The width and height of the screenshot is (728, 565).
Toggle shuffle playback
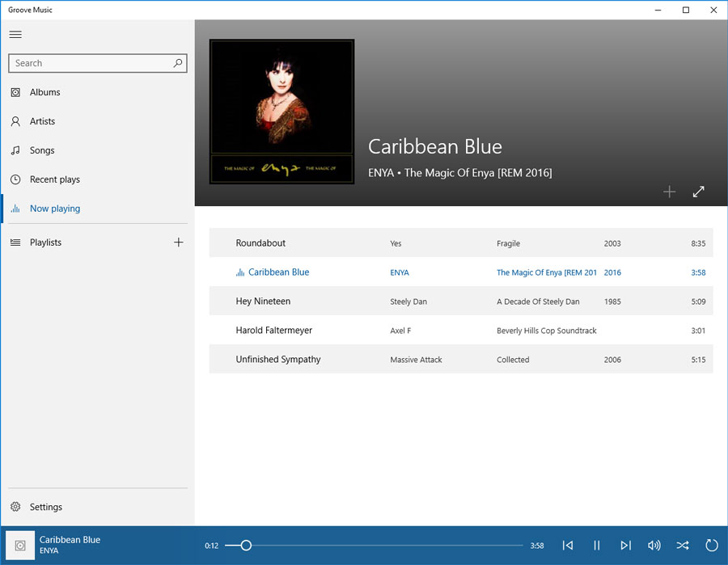click(683, 545)
